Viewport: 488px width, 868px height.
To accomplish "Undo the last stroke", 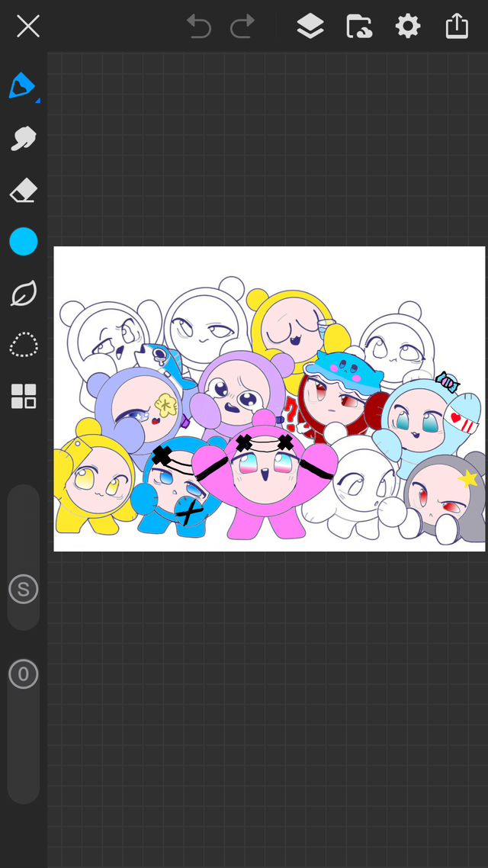I will (x=199, y=27).
